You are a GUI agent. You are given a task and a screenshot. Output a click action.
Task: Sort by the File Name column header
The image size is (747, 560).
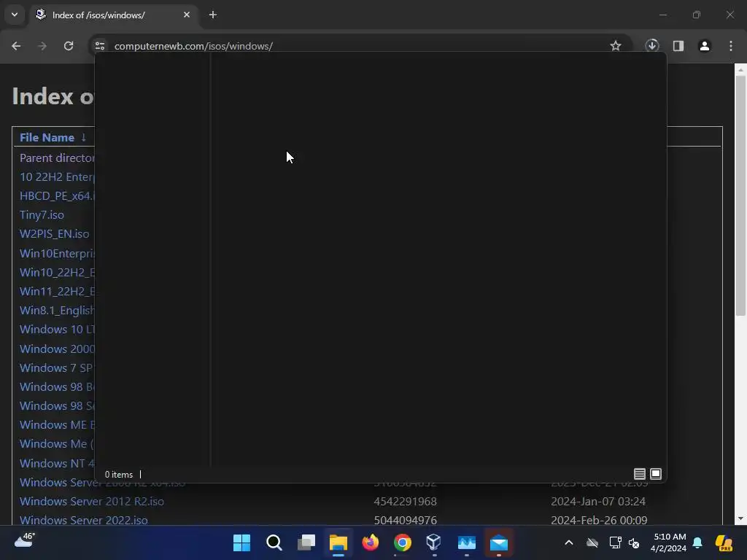coord(47,138)
